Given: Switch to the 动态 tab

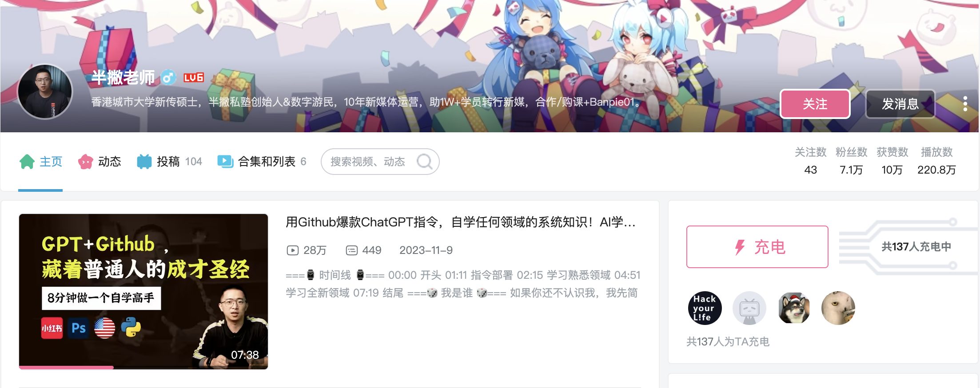Looking at the screenshot, I should tap(100, 162).
